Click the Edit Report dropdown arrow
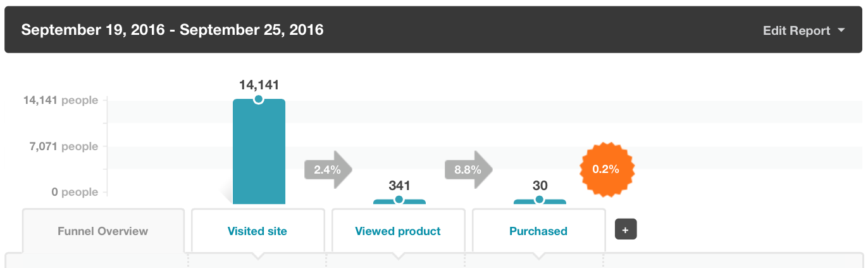The height and width of the screenshot is (268, 868). [x=841, y=30]
